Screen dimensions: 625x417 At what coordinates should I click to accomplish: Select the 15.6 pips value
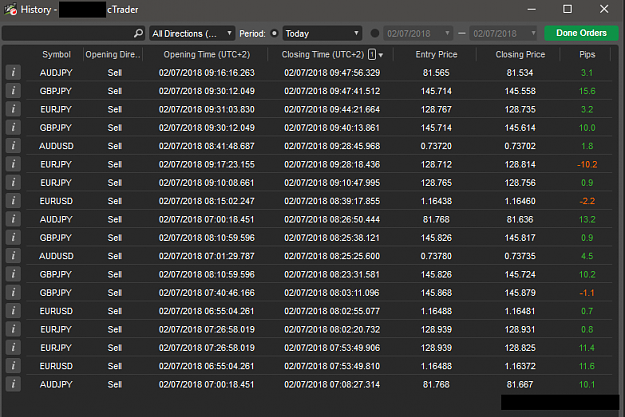(x=587, y=91)
